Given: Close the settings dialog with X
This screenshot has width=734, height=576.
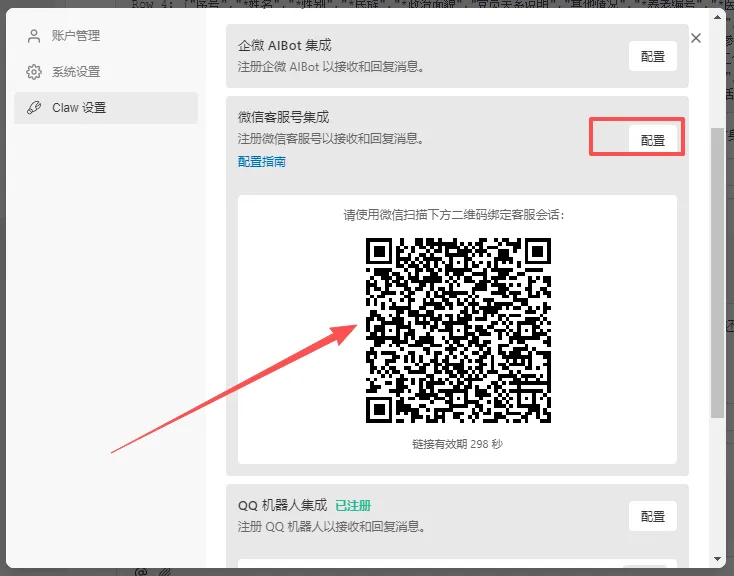Looking at the screenshot, I should pos(696,38).
